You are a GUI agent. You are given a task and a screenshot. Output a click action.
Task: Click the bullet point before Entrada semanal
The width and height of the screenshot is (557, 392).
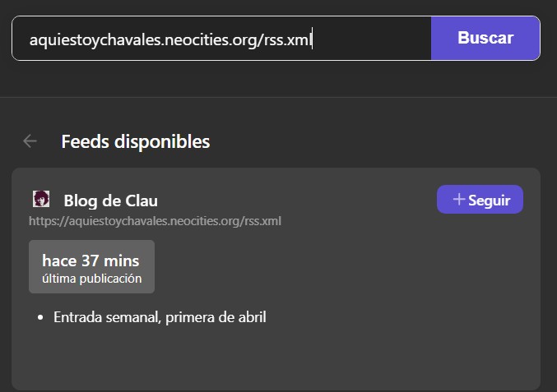point(41,317)
